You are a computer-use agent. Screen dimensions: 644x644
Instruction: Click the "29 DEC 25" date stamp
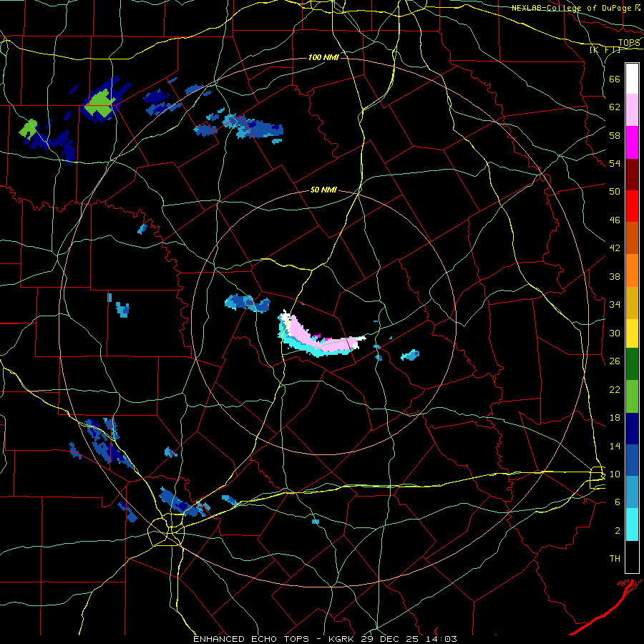[391, 639]
